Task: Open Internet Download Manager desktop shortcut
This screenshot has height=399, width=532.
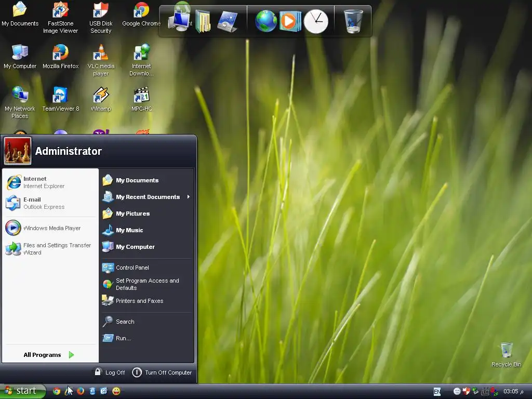Action: [141, 60]
